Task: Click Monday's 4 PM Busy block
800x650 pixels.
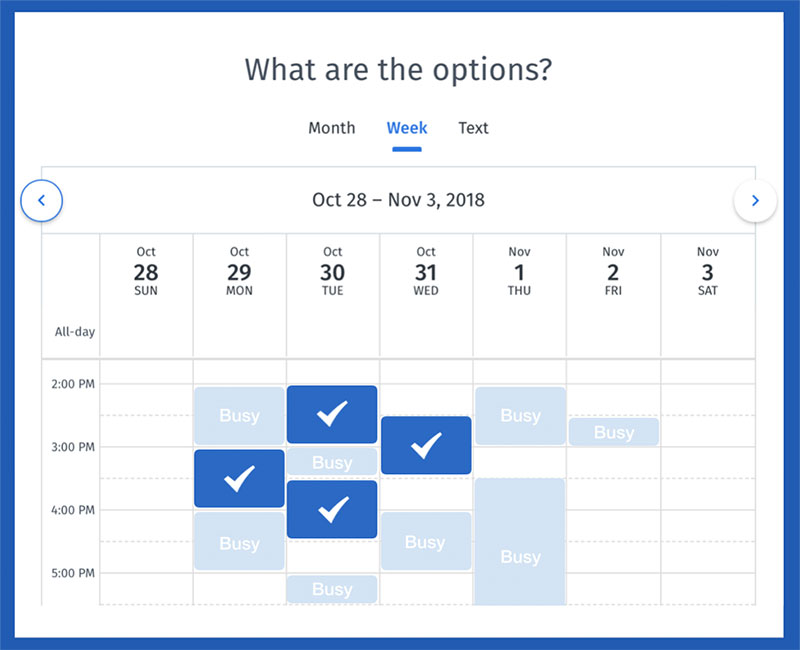Action: click(x=239, y=541)
